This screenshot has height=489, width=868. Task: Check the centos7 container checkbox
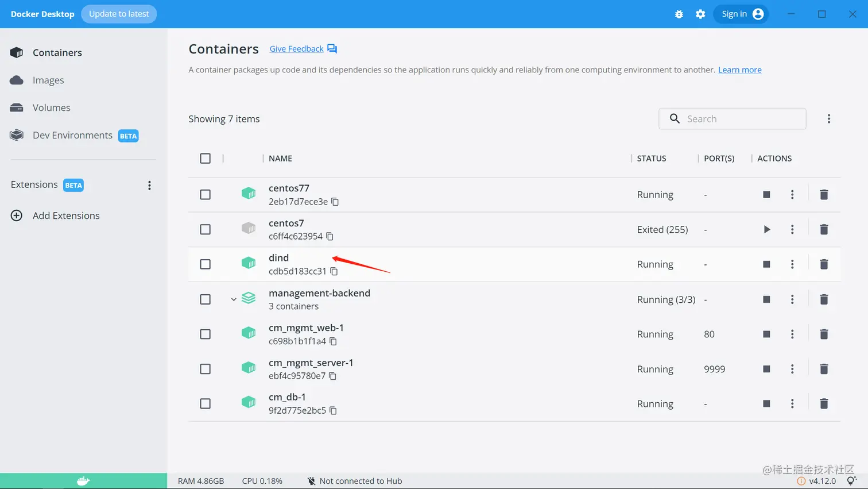[x=205, y=229]
